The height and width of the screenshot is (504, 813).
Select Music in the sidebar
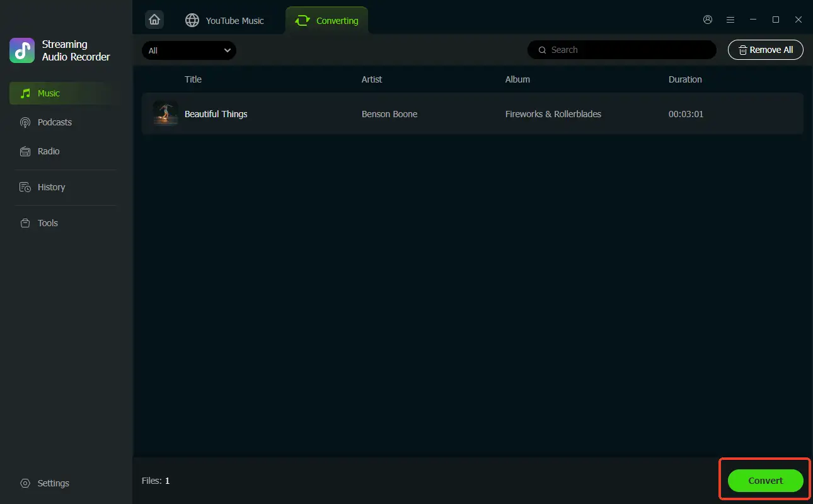click(x=63, y=93)
